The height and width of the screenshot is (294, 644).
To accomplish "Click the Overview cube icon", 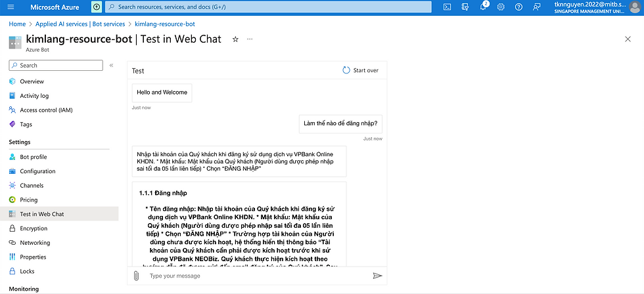I will pyautogui.click(x=12, y=81).
